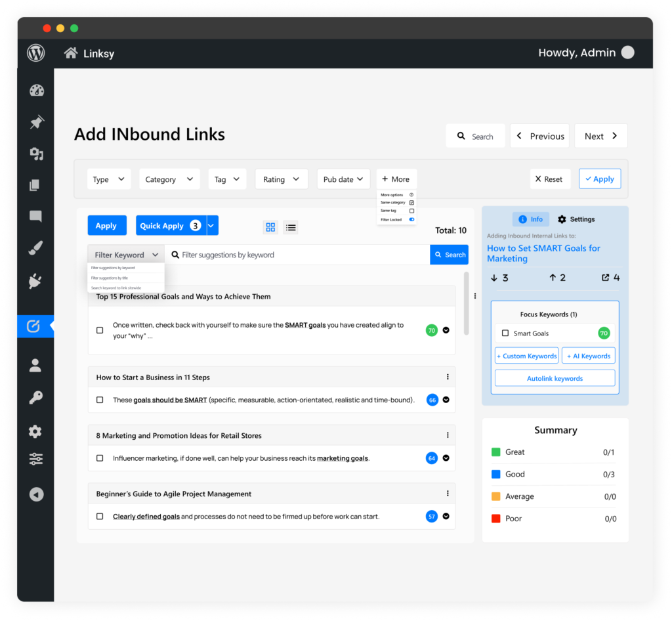Switch to grid view
This screenshot has width=672, height=621.
point(270,227)
